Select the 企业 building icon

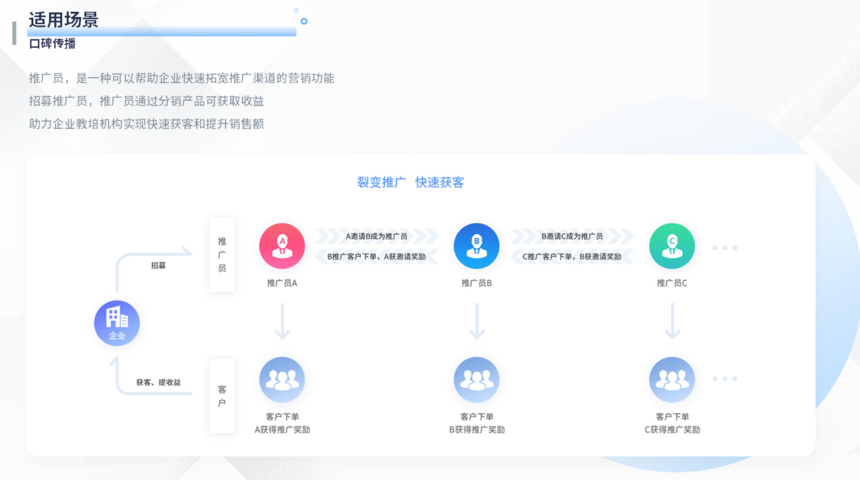click(117, 322)
